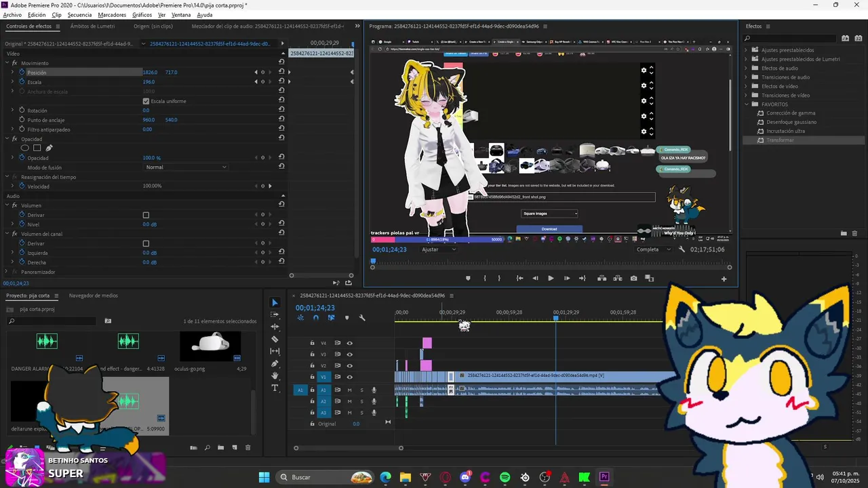
Task: Open Marcadores menu
Action: tap(112, 14)
